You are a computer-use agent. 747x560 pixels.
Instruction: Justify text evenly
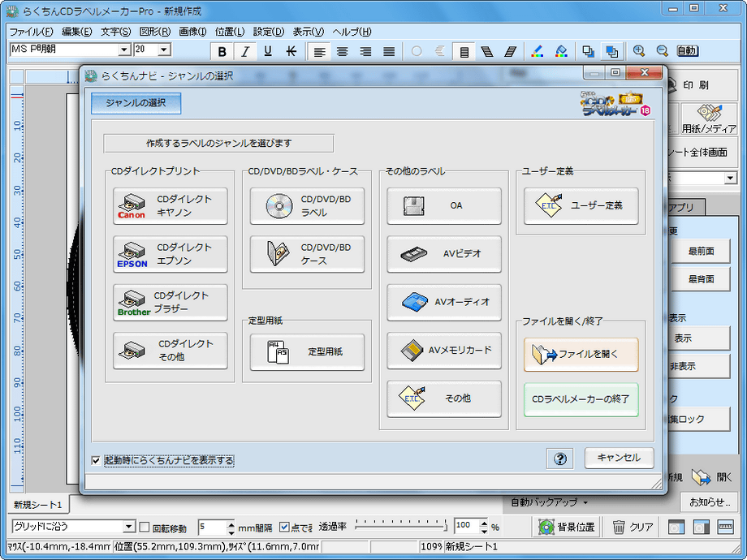[x=389, y=51]
